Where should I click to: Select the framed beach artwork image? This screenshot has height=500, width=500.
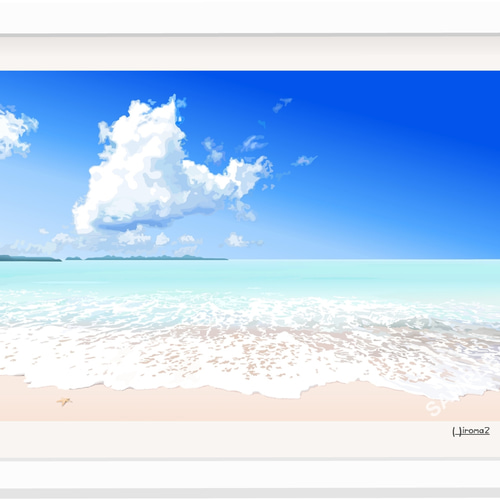tap(250, 246)
